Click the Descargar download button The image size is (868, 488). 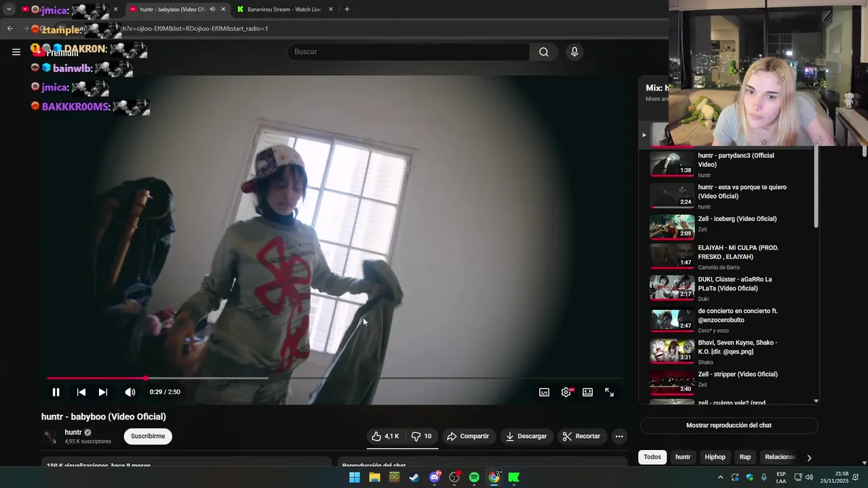point(526,436)
